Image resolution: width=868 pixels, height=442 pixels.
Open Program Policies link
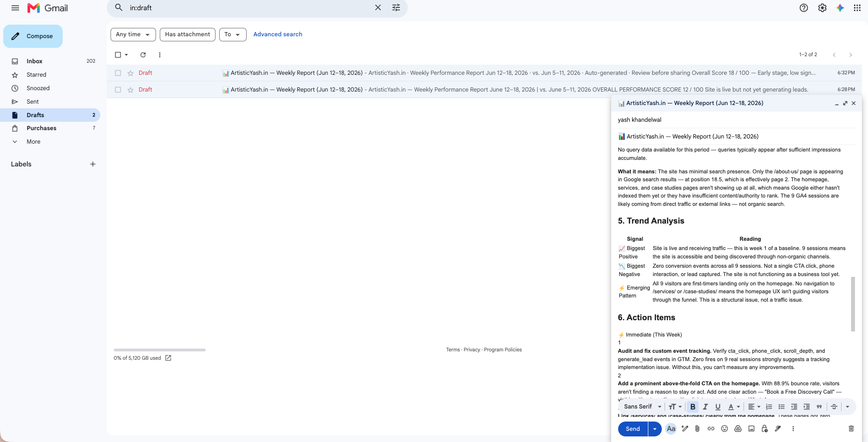[503, 350]
